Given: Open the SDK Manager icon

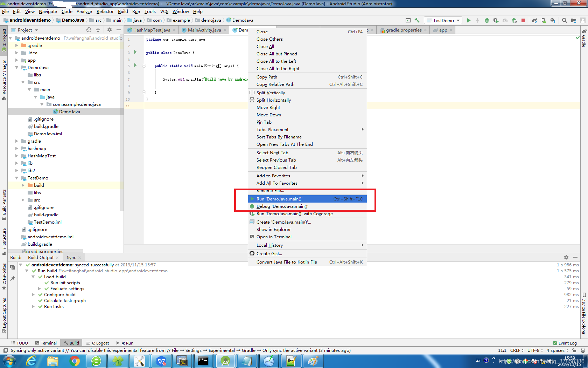Looking at the screenshot, I should click(553, 20).
